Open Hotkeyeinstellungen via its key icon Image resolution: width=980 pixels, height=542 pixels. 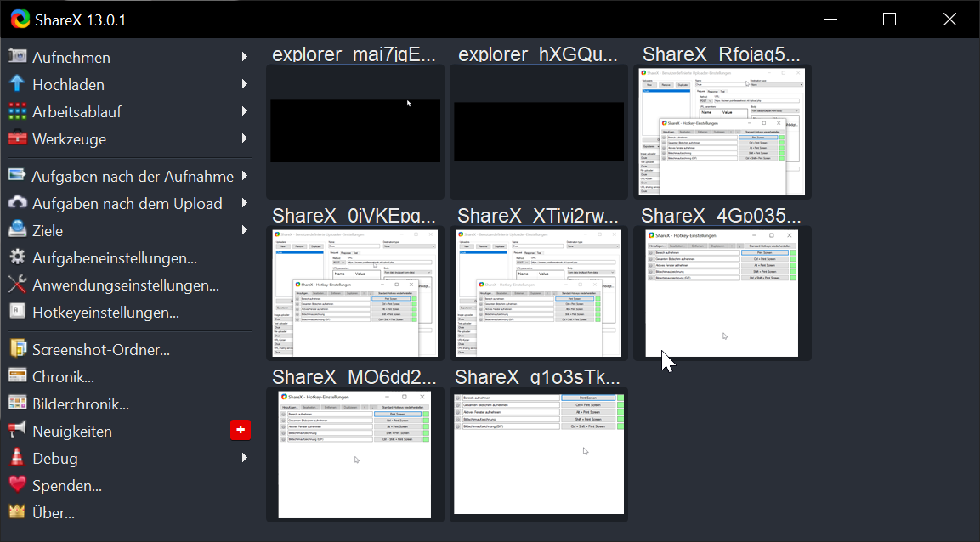pyautogui.click(x=18, y=312)
